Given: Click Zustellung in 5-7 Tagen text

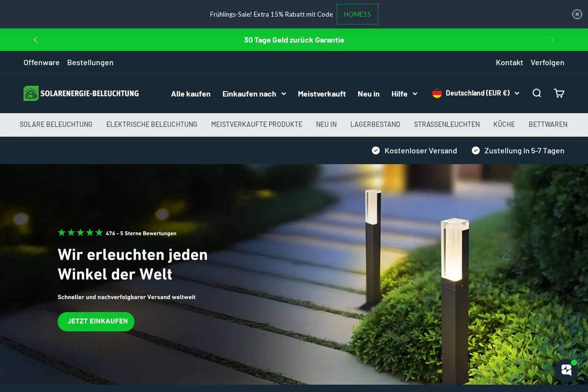Looking at the screenshot, I should (524, 150).
